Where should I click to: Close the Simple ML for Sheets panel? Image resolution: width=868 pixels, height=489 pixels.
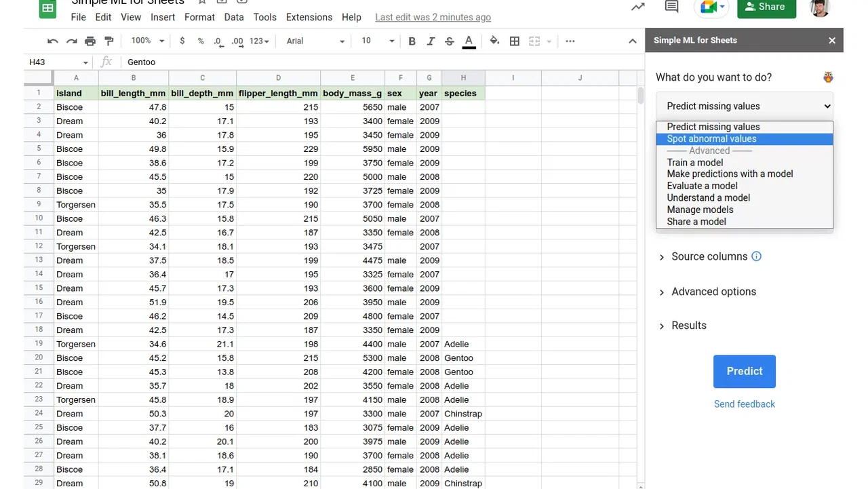[832, 41]
